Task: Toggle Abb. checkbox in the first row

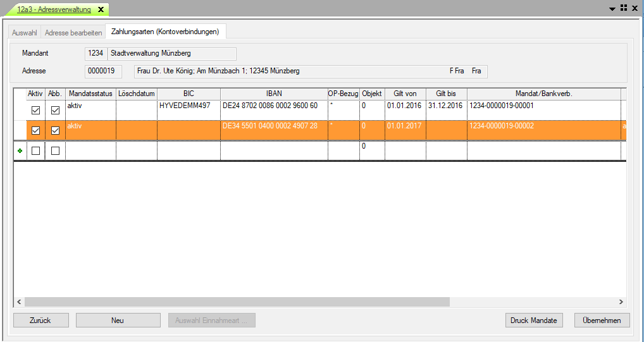Action: pos(55,110)
